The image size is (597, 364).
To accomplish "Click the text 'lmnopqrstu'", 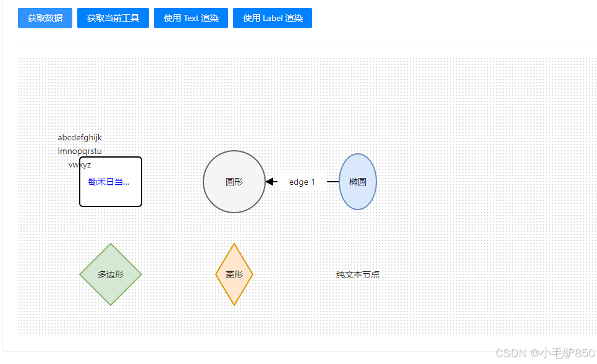I will coord(80,151).
